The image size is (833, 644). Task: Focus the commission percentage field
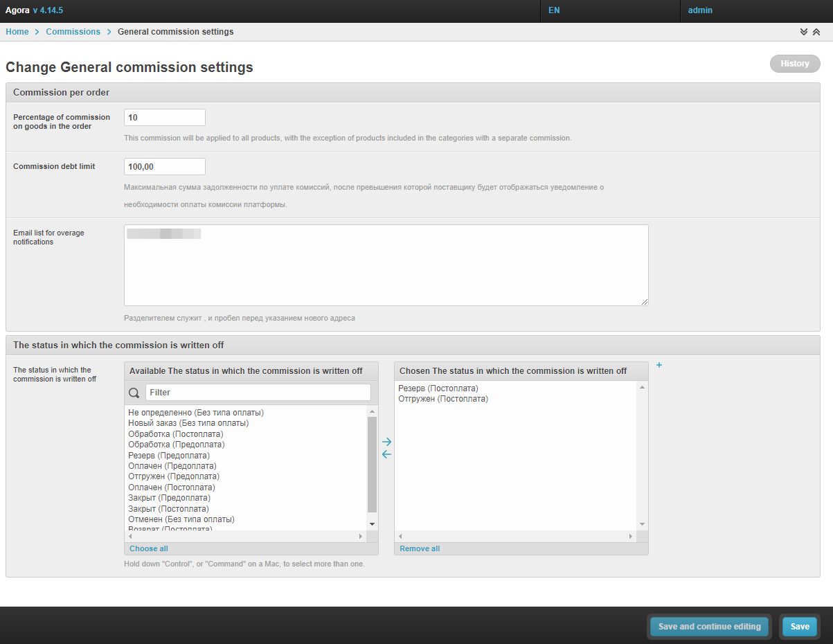pyautogui.click(x=165, y=118)
